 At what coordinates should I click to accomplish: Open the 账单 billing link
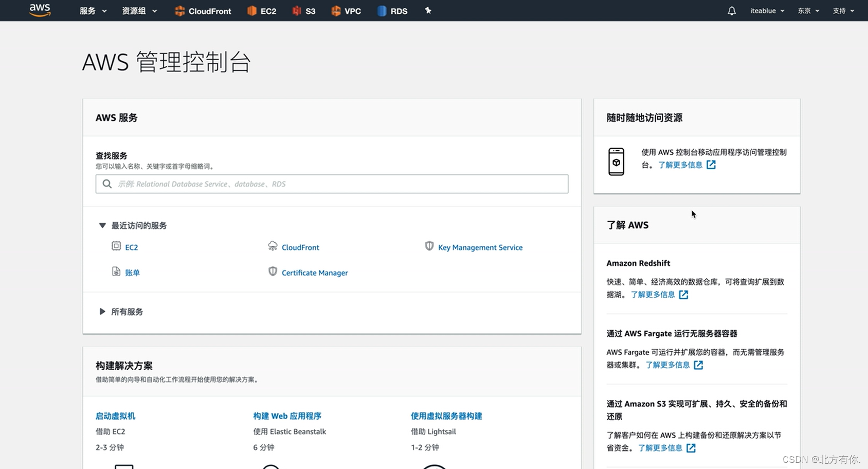pos(132,273)
